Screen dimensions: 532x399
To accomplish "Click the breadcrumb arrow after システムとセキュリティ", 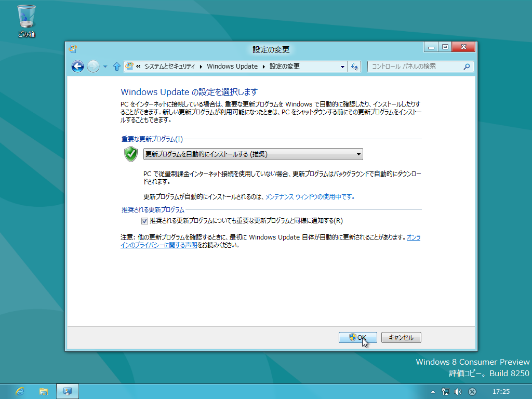I will coord(201,66).
